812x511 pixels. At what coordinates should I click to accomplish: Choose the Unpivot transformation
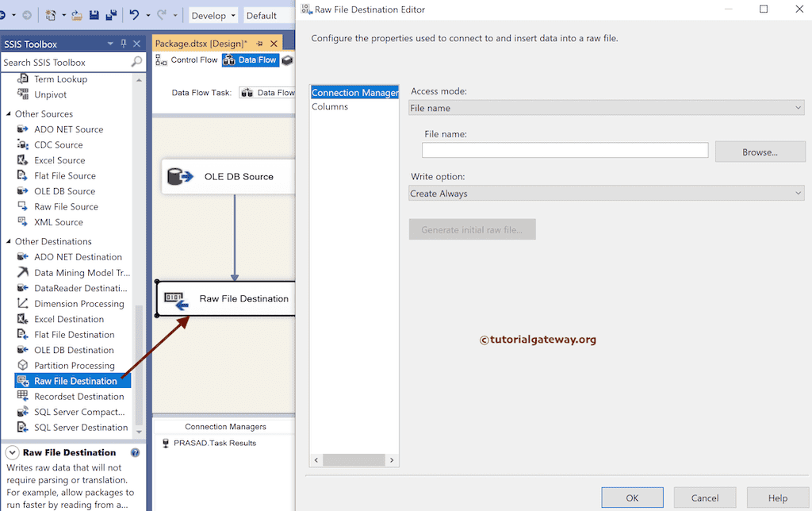(53, 94)
